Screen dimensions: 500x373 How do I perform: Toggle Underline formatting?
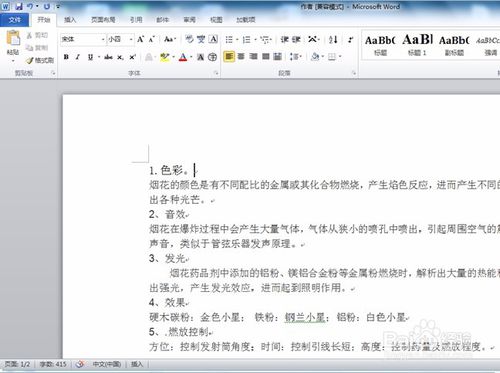tap(90, 57)
